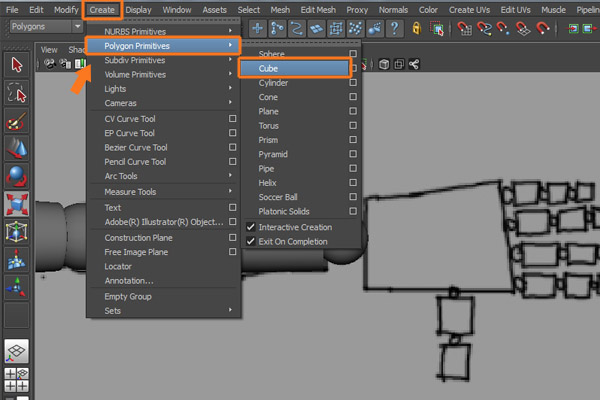Select the arrow Select tool
Image resolution: width=600 pixels, height=400 pixels.
coord(17,65)
